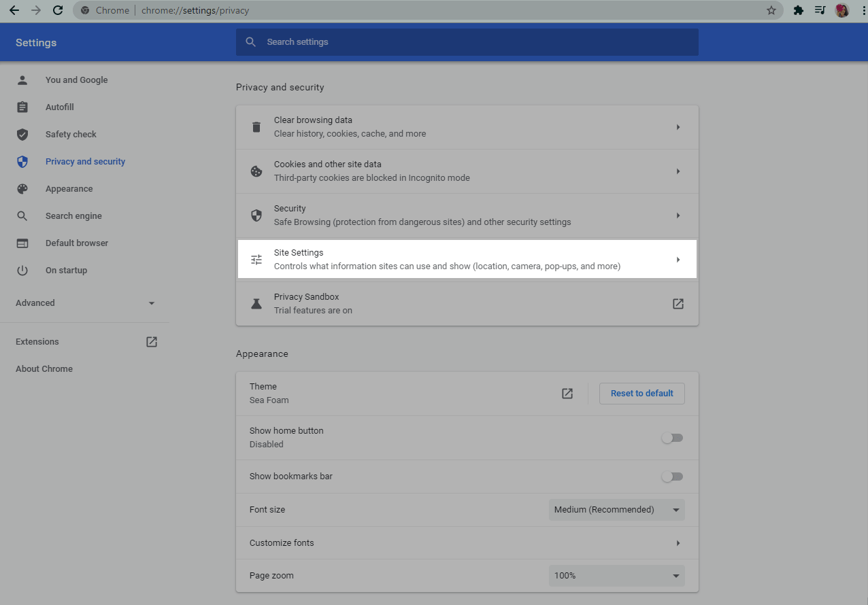Open the Extensions link in the sidebar

[37, 342]
